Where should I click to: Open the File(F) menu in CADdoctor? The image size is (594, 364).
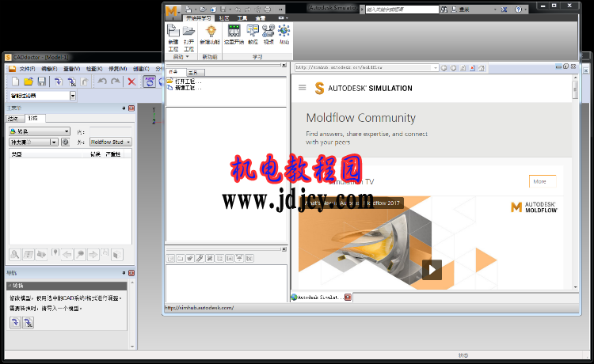[x=27, y=69]
